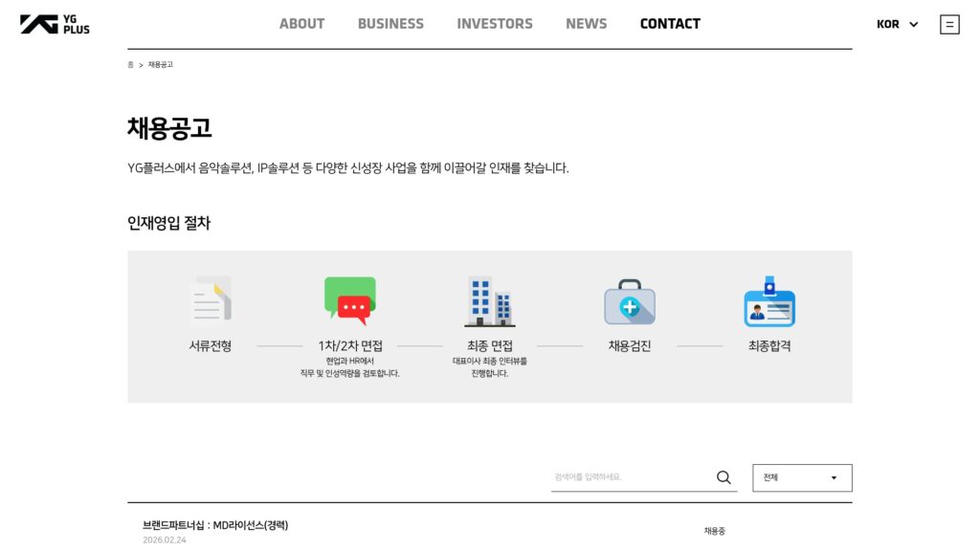Click the 최종 면접 building icon
Screen dimensions: 980x551
point(489,299)
